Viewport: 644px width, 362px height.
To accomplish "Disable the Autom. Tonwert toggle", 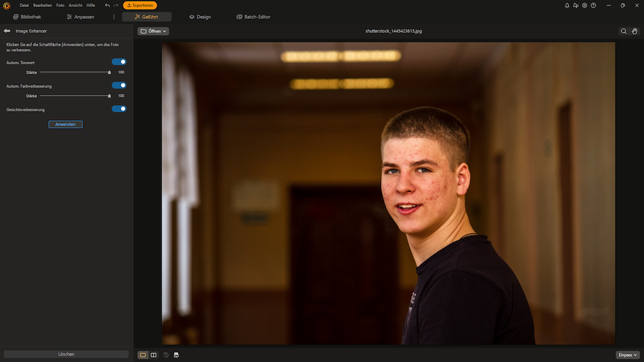I will coord(119,62).
